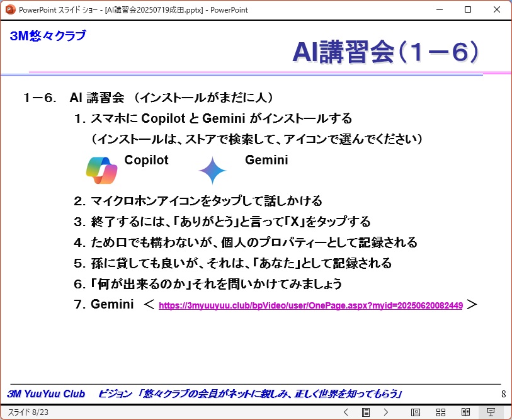Select the Slide Show view button
The image size is (512, 420).
tap(491, 412)
